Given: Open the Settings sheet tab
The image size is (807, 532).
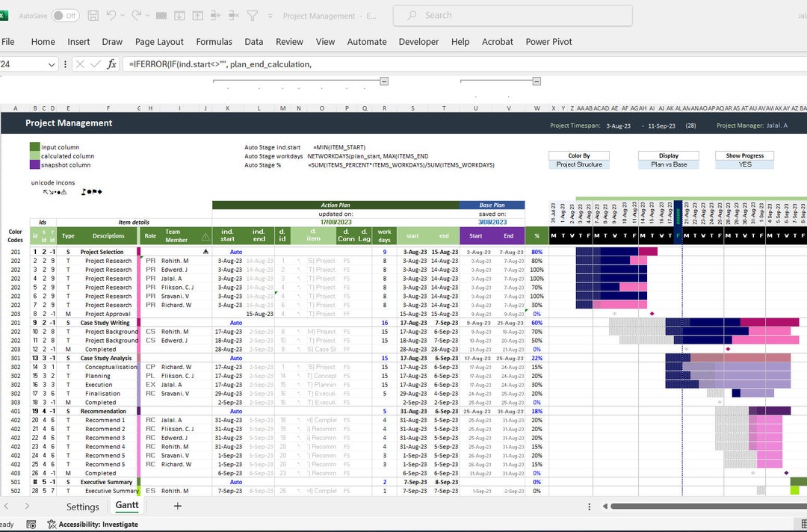Looking at the screenshot, I should coord(82,507).
